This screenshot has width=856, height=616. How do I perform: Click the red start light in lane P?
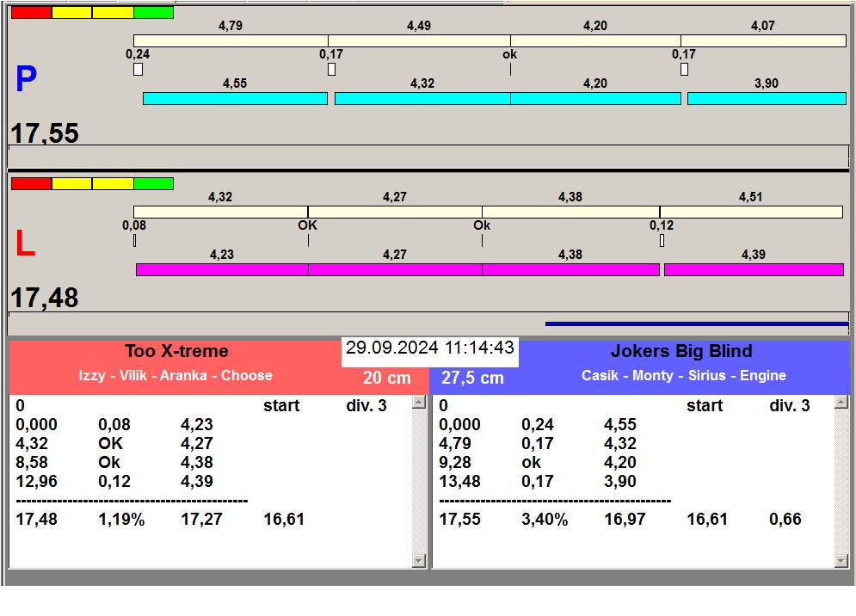[x=31, y=13]
